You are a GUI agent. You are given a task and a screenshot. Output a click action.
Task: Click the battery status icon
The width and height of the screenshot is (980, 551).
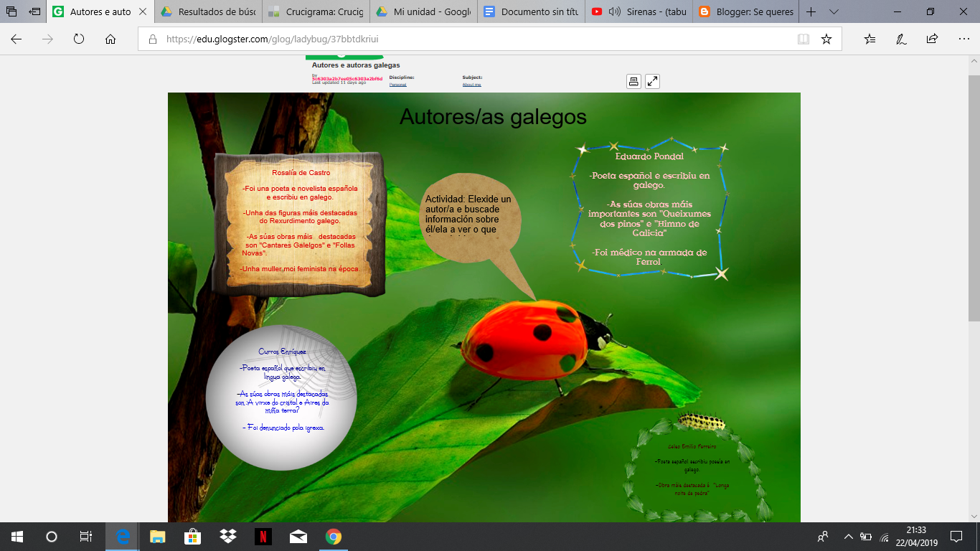coord(866,537)
